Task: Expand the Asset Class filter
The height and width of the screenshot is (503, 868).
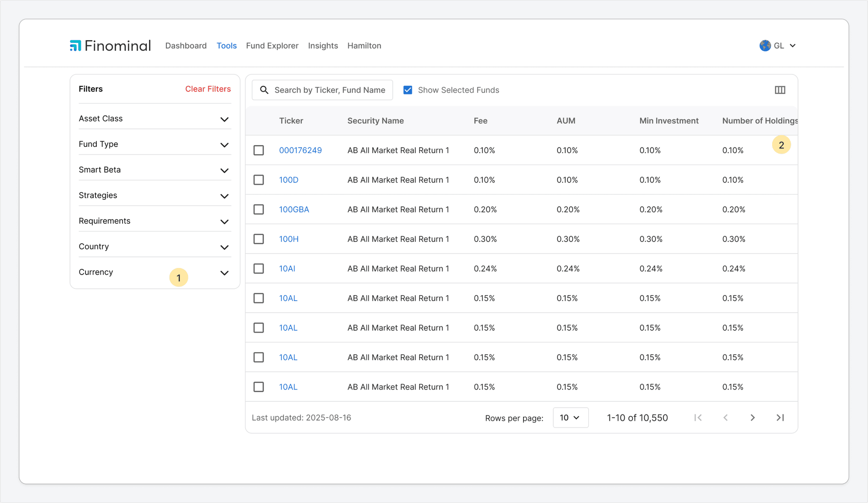Action: click(x=155, y=118)
